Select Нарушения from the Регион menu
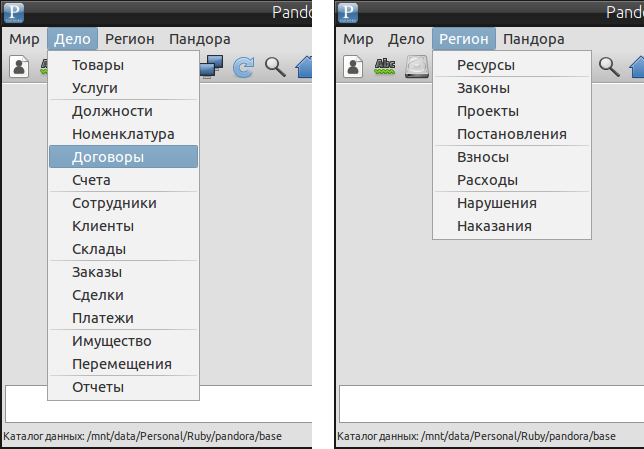Viewport: 644px width, 449px height. (x=512, y=203)
